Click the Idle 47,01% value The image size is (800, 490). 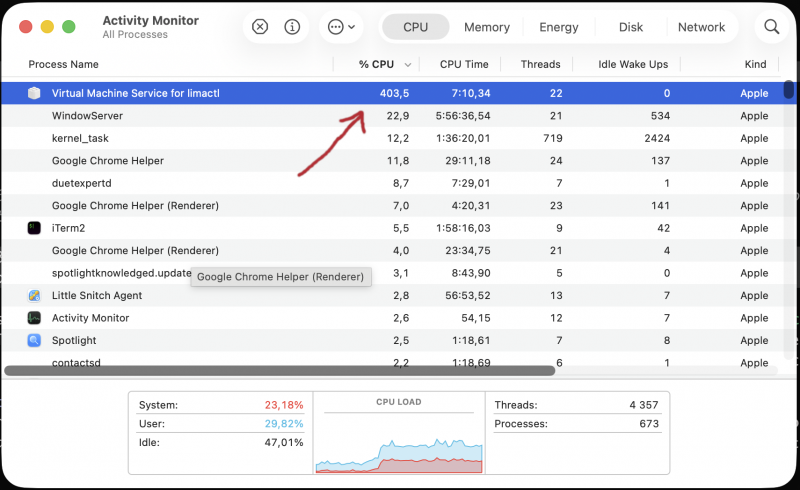click(284, 442)
